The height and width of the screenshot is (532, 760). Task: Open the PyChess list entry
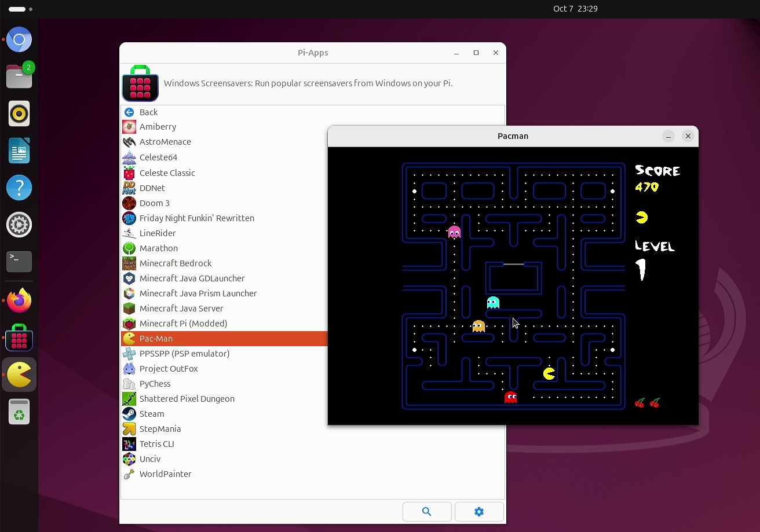tap(155, 384)
